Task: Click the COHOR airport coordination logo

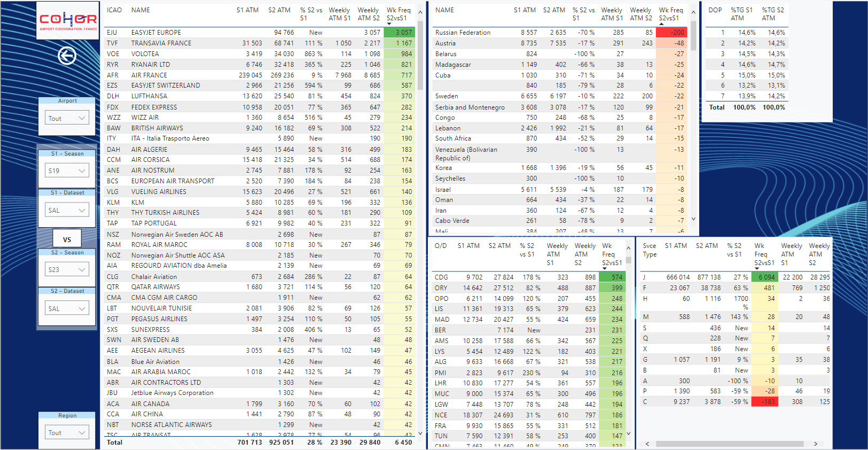Action: point(68,21)
